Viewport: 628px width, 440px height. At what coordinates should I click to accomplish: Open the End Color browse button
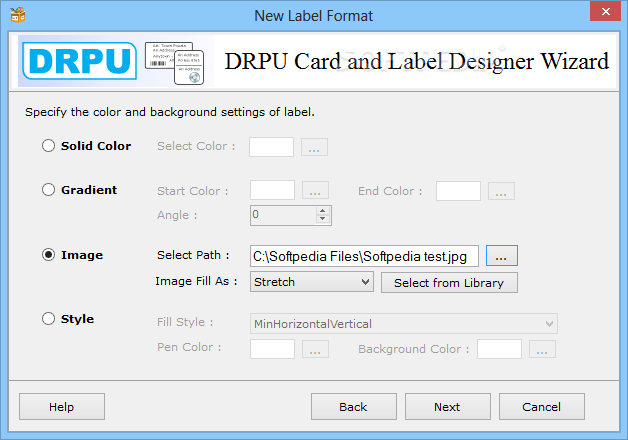tap(501, 191)
